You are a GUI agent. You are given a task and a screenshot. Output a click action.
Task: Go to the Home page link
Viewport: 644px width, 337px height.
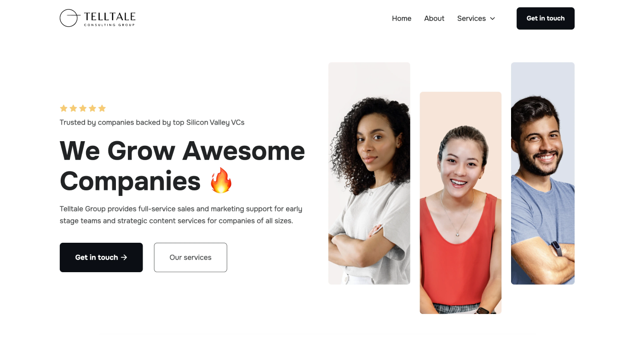(402, 18)
